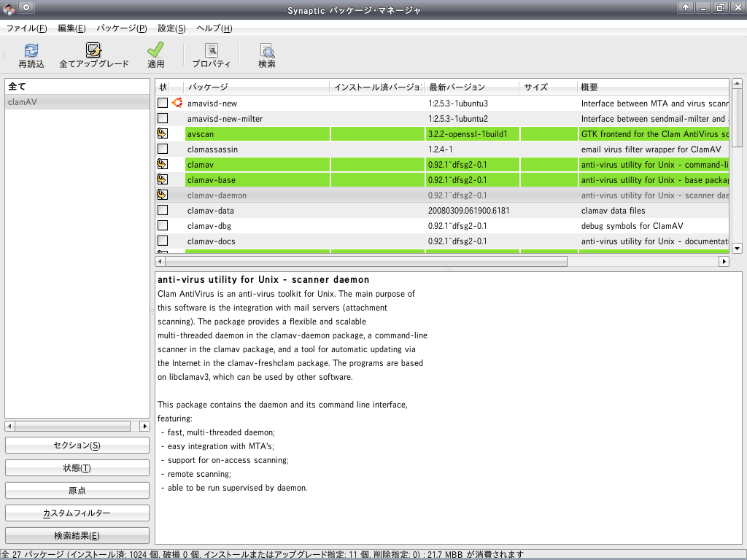Sort by the Size (サイズ) column header
This screenshot has width=747, height=560.
(x=549, y=87)
